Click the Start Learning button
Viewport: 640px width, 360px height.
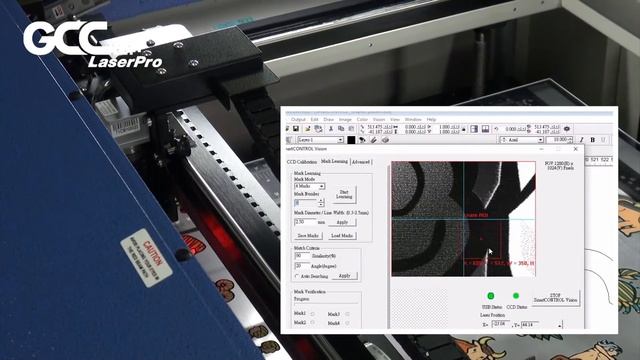click(x=344, y=194)
